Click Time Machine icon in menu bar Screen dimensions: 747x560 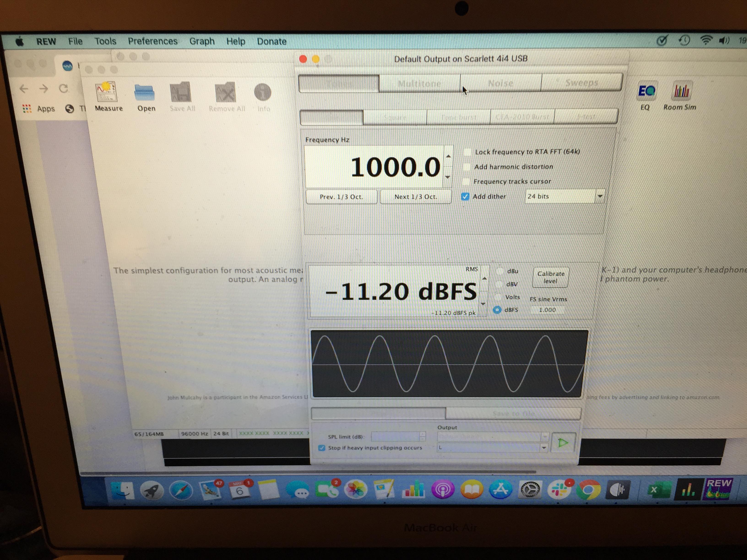[684, 41]
